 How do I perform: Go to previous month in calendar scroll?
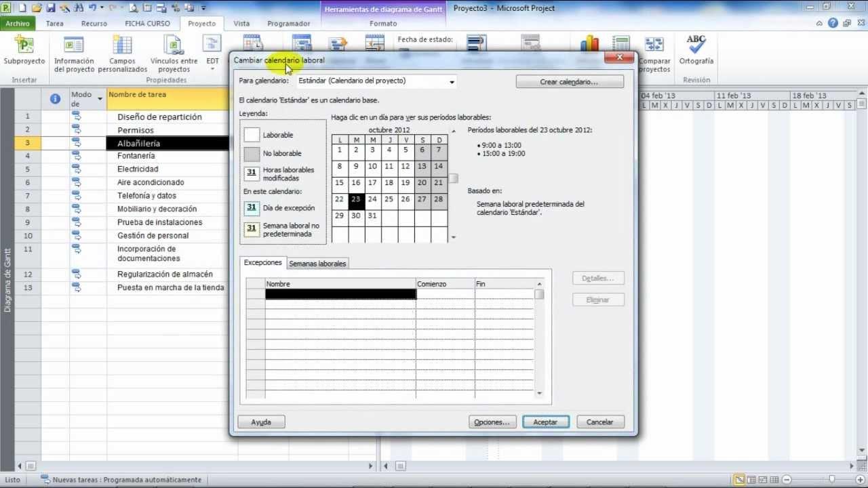click(454, 131)
